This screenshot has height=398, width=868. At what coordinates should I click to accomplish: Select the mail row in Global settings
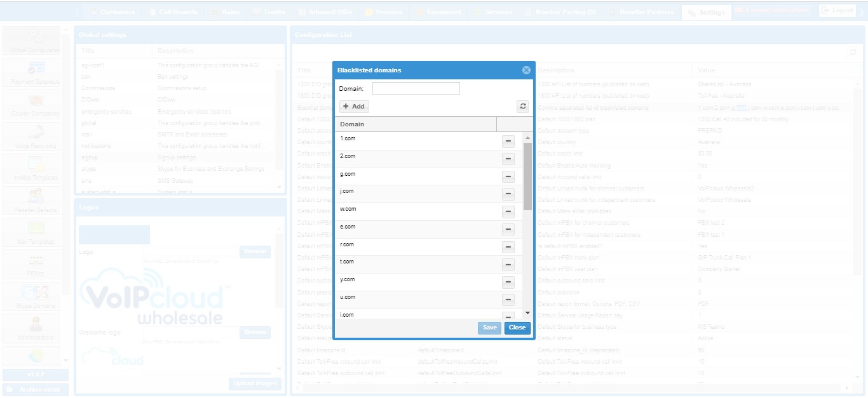pyautogui.click(x=175, y=135)
